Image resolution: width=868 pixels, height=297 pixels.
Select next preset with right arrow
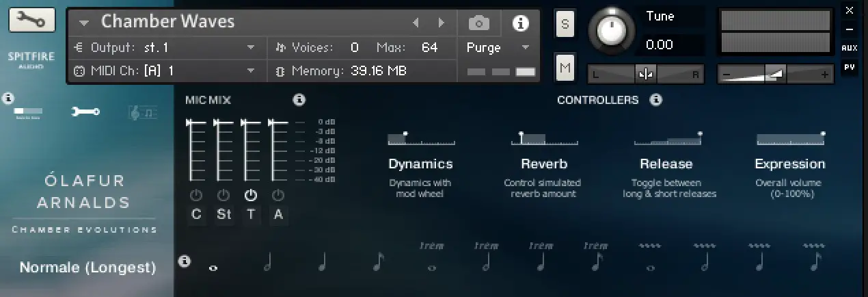tap(442, 23)
